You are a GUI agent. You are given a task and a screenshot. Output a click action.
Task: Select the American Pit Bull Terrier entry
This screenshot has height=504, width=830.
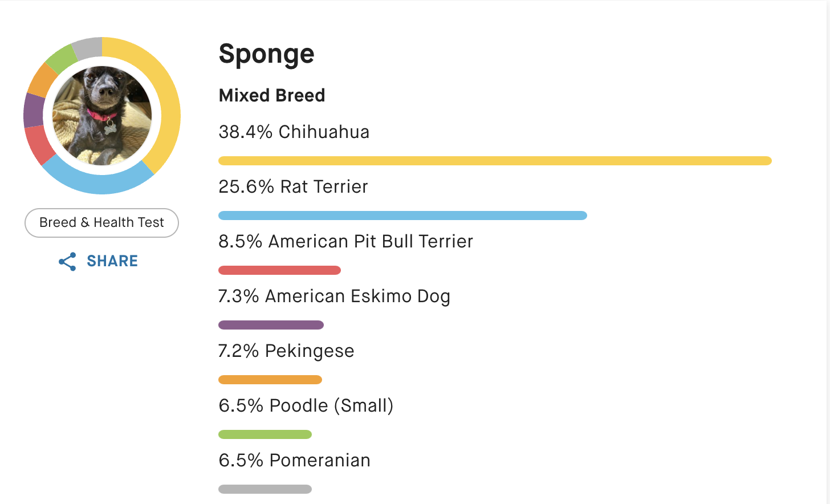(x=345, y=241)
